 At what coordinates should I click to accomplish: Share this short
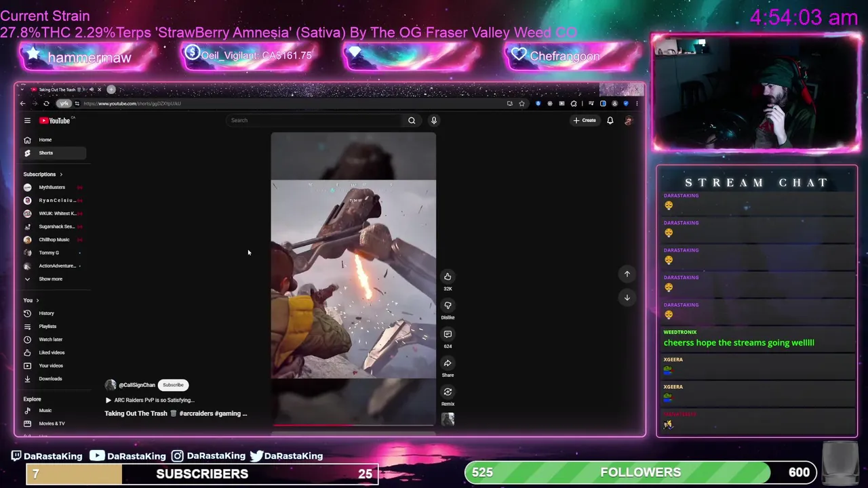(x=448, y=363)
